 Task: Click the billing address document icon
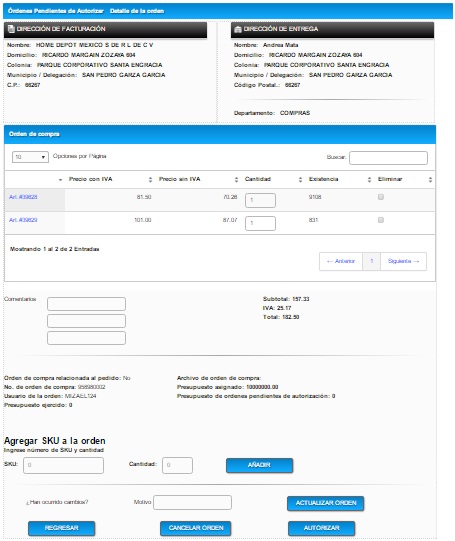pyautogui.click(x=11, y=29)
